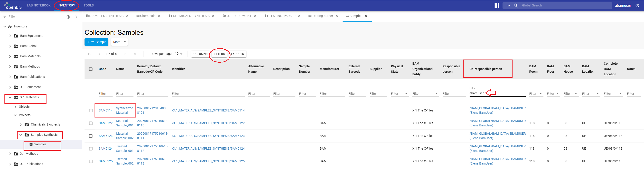The image size is (644, 173).
Task: Check the box for row SAM5114
Action: (x=91, y=111)
